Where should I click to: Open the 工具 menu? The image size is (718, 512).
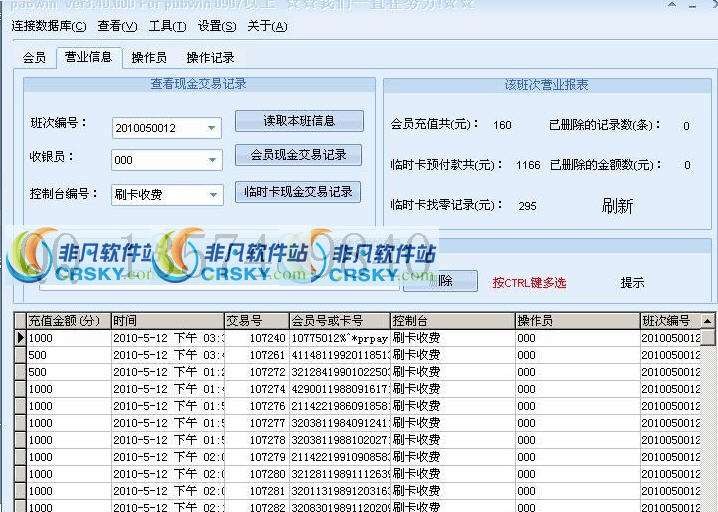tap(166, 26)
